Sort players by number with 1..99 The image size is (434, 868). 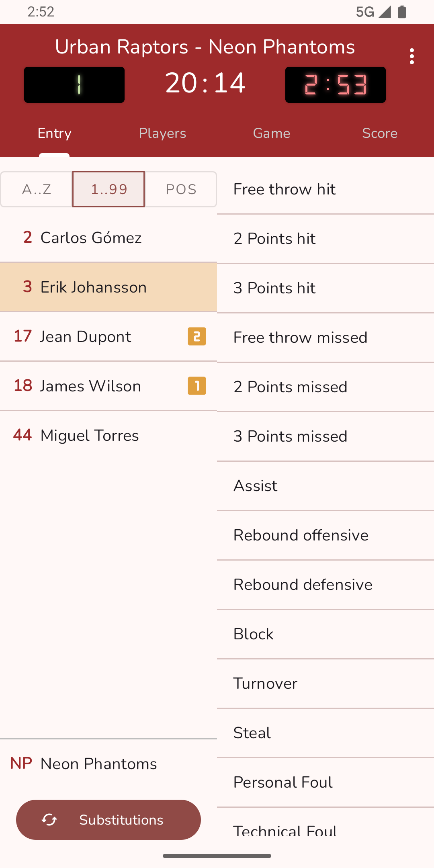pos(108,189)
